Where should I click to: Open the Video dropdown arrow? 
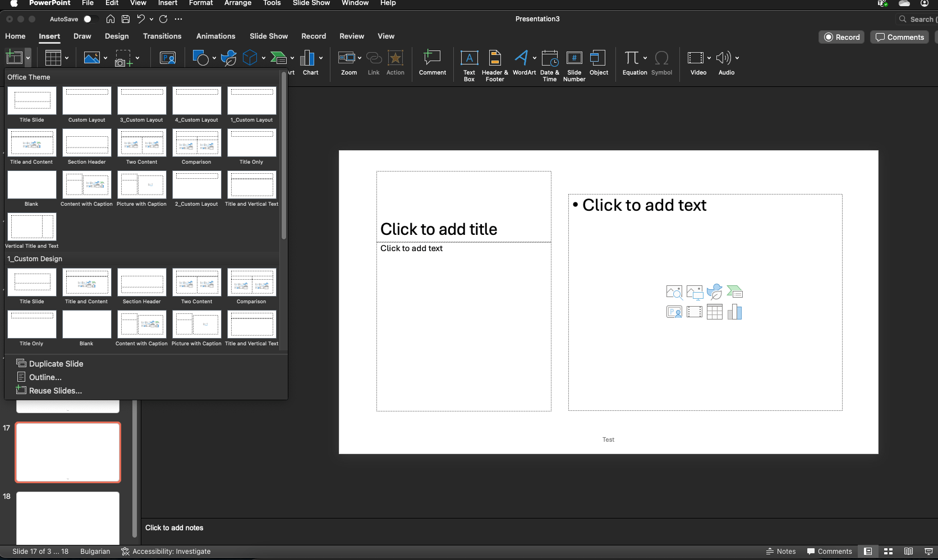[x=709, y=58]
